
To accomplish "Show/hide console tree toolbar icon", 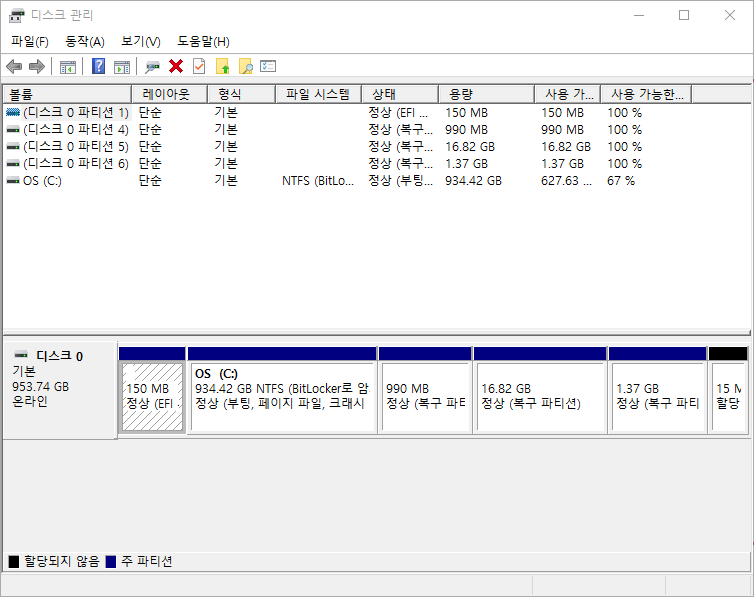I will [x=68, y=67].
